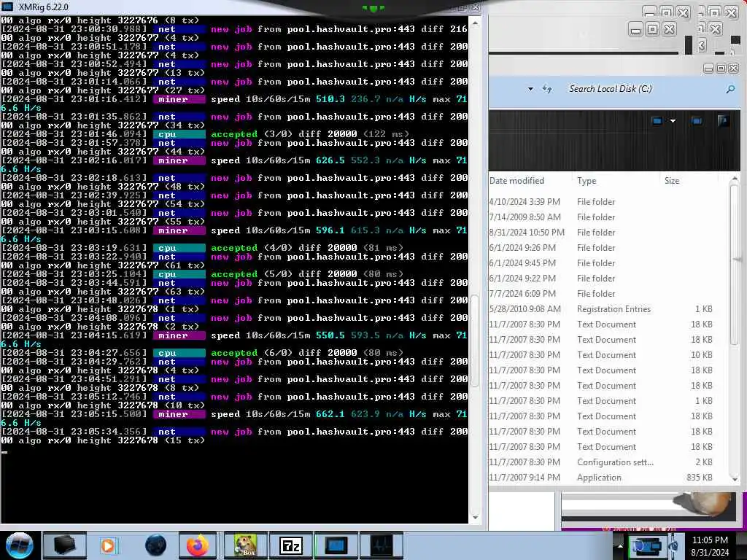Screen dimensions: 747x560
Task: Click the 'accepted (4/0) diff 20000' log line
Action: [203, 248]
